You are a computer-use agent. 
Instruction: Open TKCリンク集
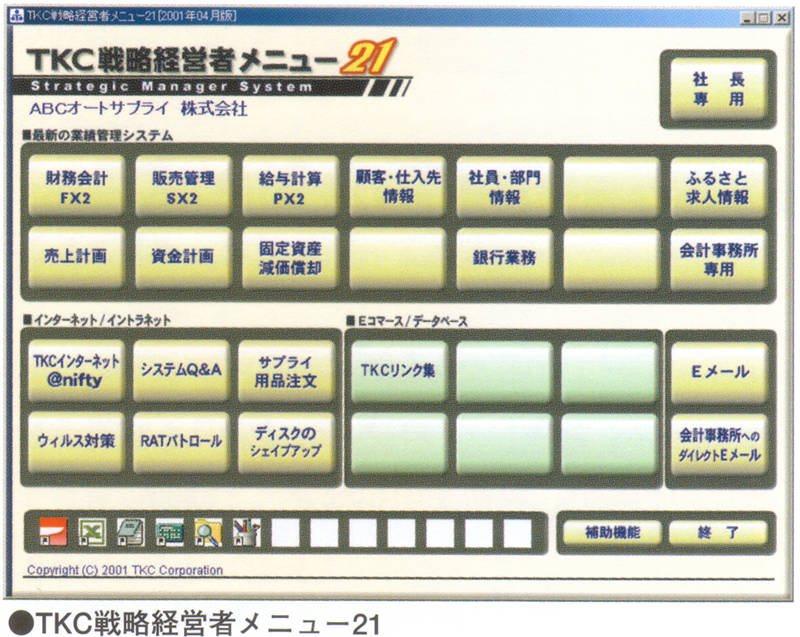399,371
